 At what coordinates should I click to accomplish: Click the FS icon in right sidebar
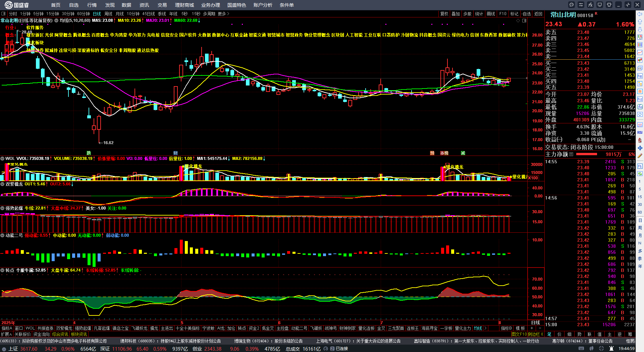(x=640, y=166)
